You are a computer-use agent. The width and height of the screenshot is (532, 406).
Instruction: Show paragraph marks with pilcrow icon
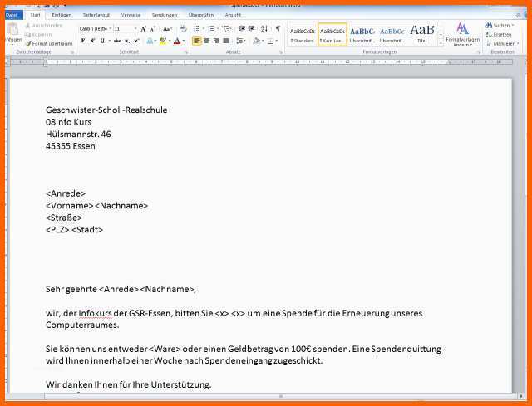click(278, 28)
